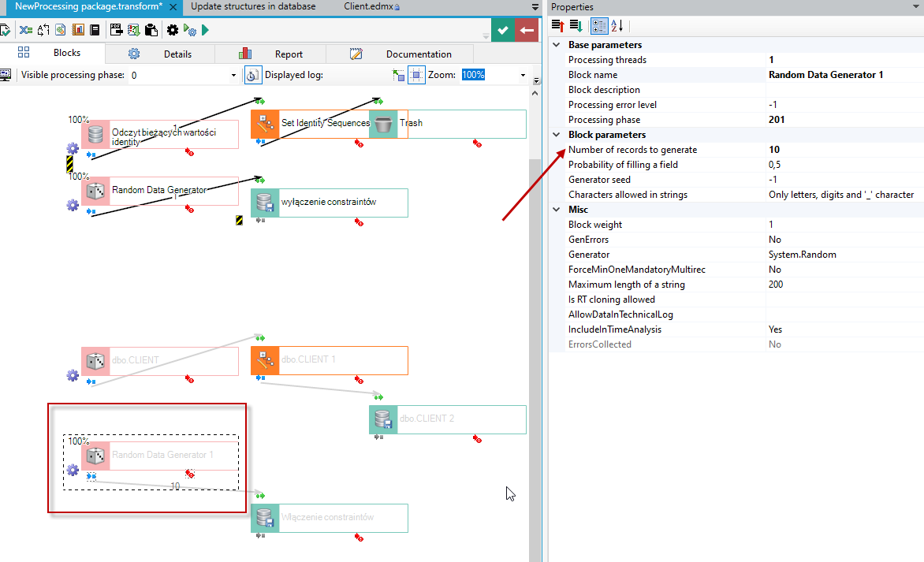The height and width of the screenshot is (562, 924).
Task: Click the black notebook toolbar icon
Action: tap(95, 30)
